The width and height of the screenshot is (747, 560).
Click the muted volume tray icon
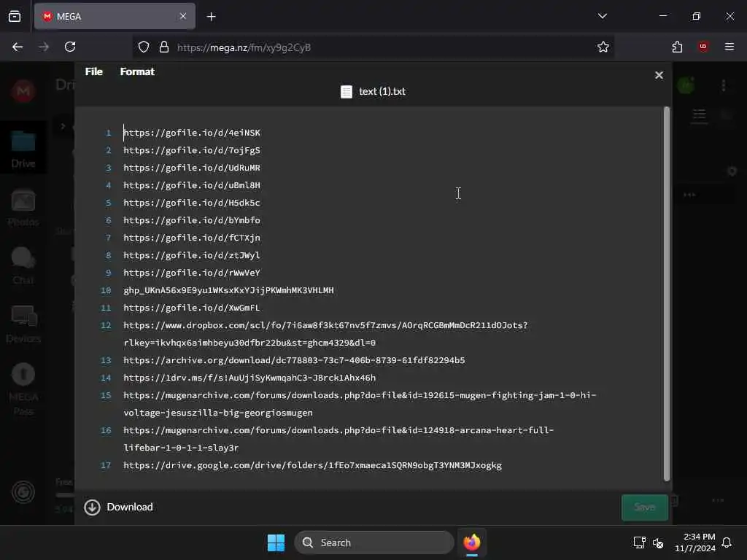coord(658,542)
